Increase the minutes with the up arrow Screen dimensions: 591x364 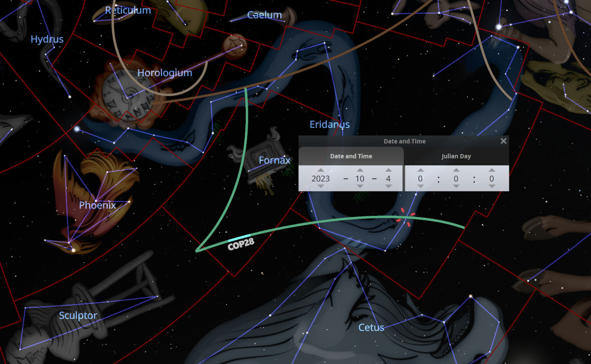[456, 170]
